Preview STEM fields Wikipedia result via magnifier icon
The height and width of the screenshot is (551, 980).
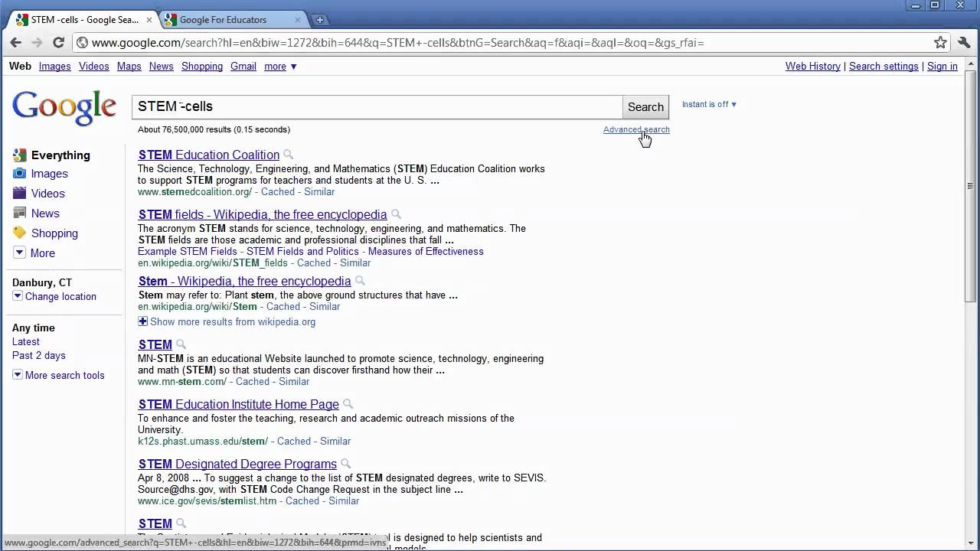[x=396, y=214]
